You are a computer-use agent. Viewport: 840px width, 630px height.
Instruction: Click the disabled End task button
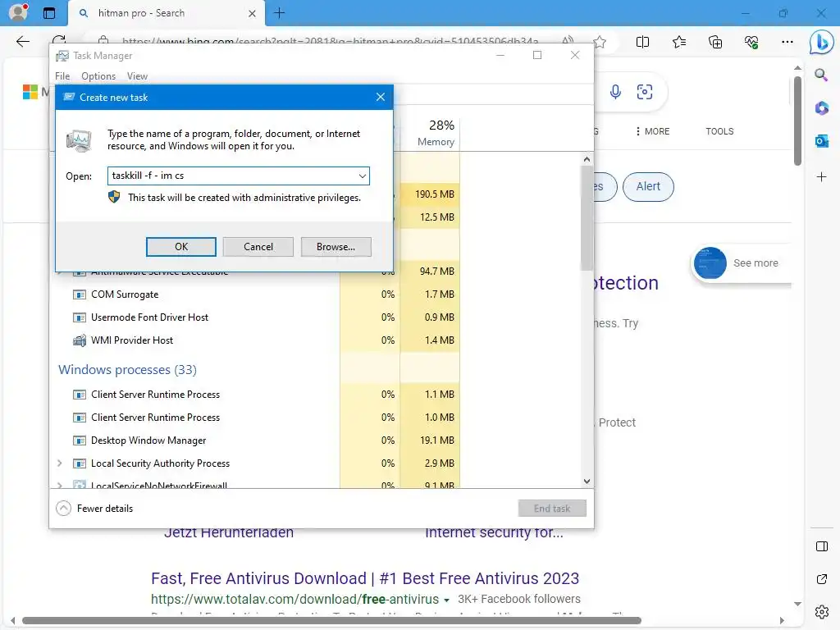pos(552,509)
